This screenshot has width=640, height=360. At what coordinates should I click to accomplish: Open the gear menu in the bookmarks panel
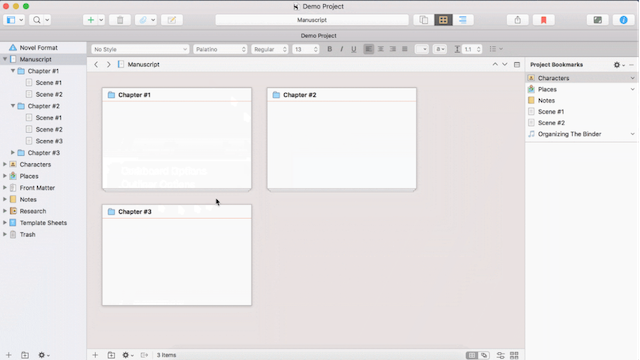pos(619,65)
